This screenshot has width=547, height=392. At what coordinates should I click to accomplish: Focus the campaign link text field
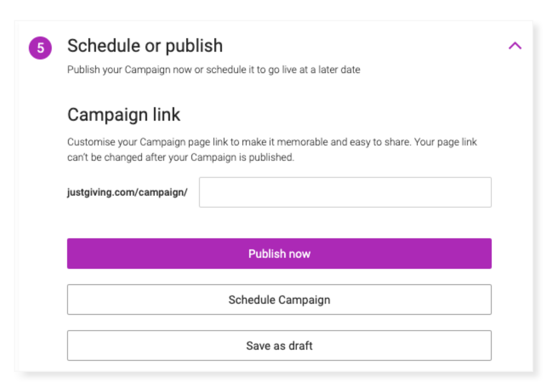tap(345, 192)
